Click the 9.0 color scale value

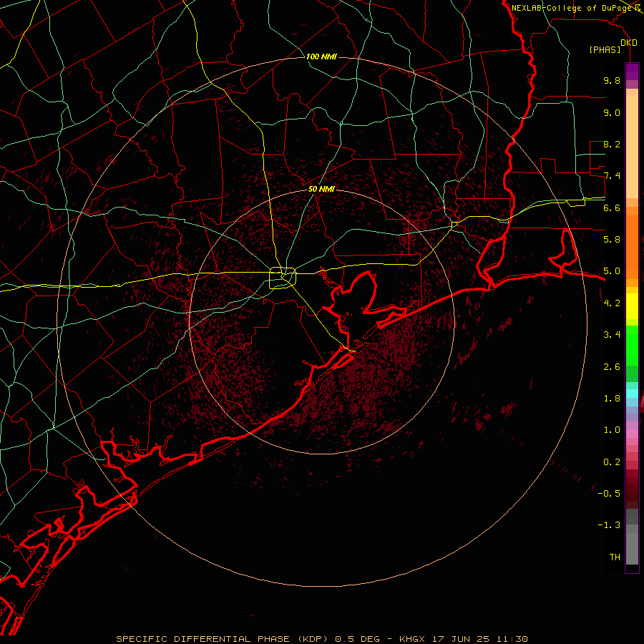pyautogui.click(x=612, y=112)
